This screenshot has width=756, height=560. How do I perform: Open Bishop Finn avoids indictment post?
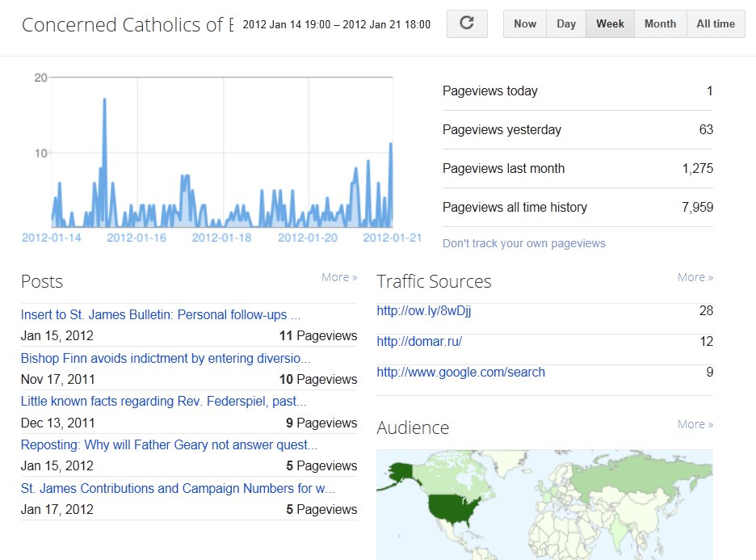pos(166,358)
